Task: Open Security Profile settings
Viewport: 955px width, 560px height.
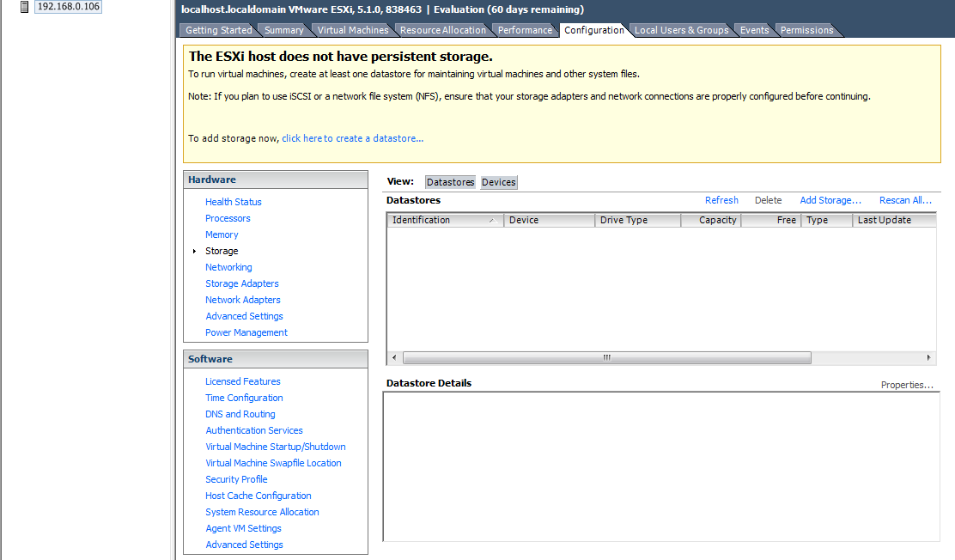Action: point(236,479)
